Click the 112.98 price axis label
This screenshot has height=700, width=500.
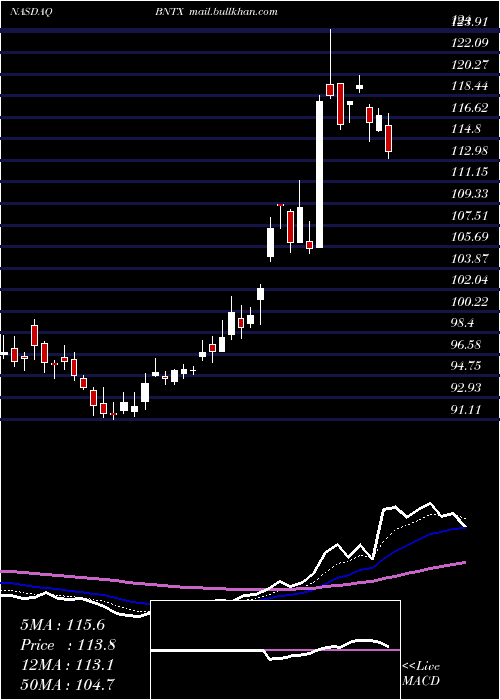(x=469, y=150)
